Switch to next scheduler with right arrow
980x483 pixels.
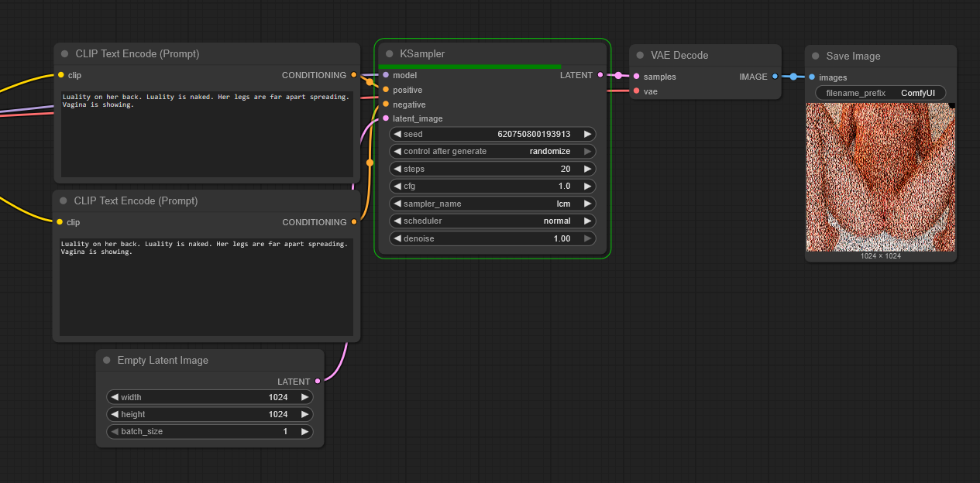[x=587, y=221]
